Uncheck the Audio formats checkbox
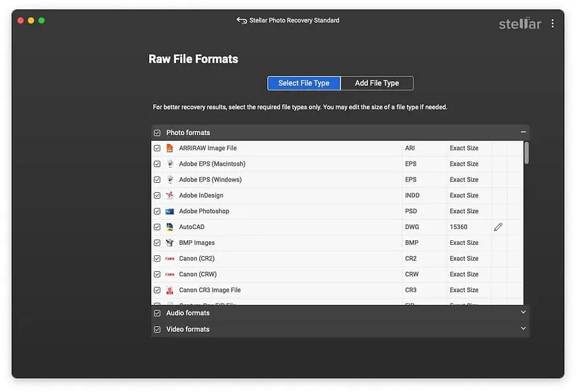Viewport: 576px width, 392px height. pyautogui.click(x=157, y=313)
